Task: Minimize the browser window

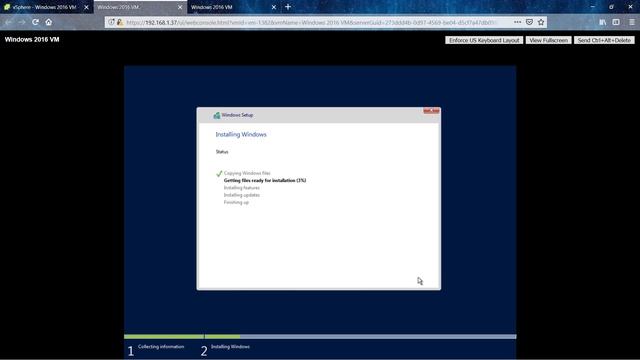Action: 593,7
